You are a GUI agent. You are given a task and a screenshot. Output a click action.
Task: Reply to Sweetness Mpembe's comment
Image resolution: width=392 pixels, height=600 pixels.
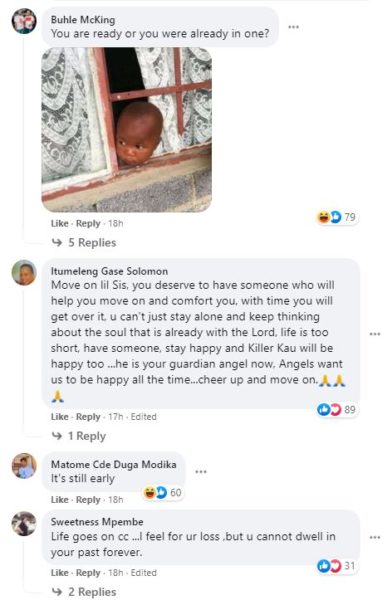tap(88, 573)
